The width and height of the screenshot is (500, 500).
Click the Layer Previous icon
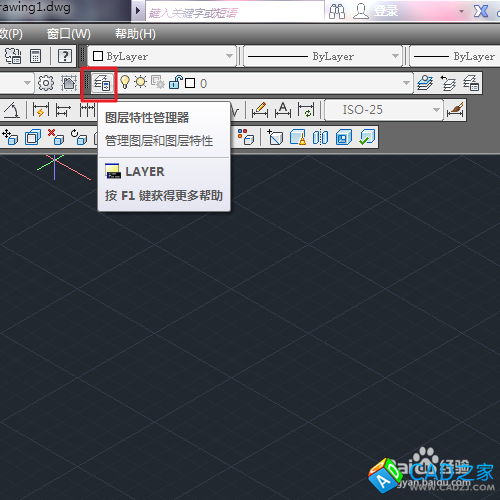(448, 83)
